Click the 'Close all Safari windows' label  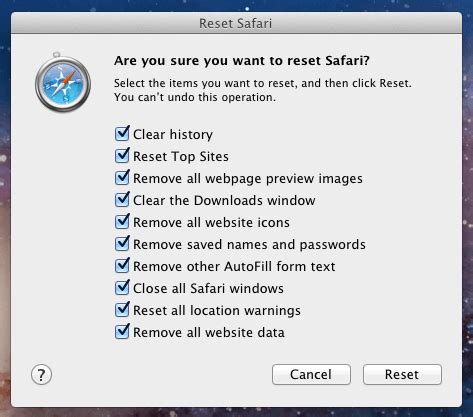coord(208,289)
